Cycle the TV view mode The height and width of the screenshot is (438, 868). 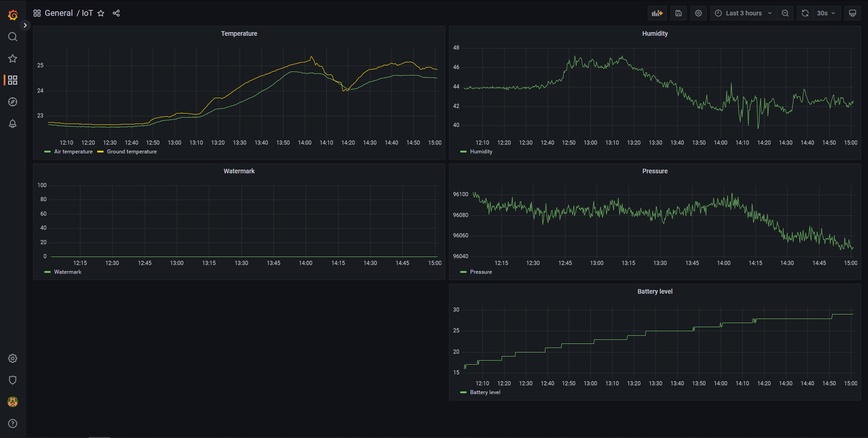click(x=853, y=13)
